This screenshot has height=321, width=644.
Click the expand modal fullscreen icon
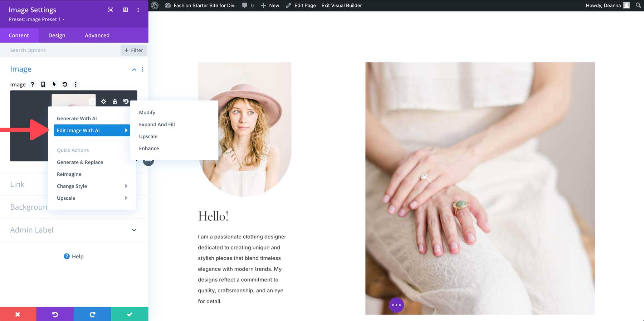coord(111,10)
